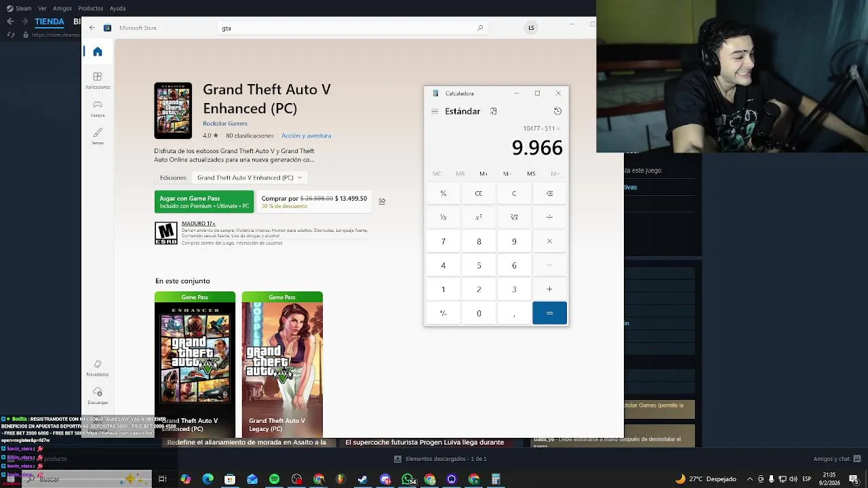The height and width of the screenshot is (488, 868).
Task: Open the Productos menu in Steam
Action: click(91, 8)
